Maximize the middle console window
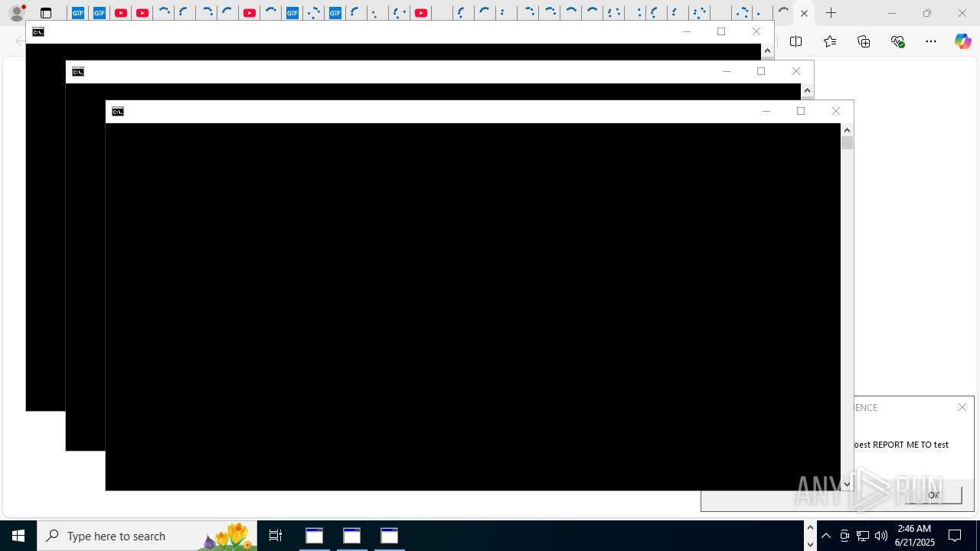Image resolution: width=980 pixels, height=551 pixels. click(761, 72)
